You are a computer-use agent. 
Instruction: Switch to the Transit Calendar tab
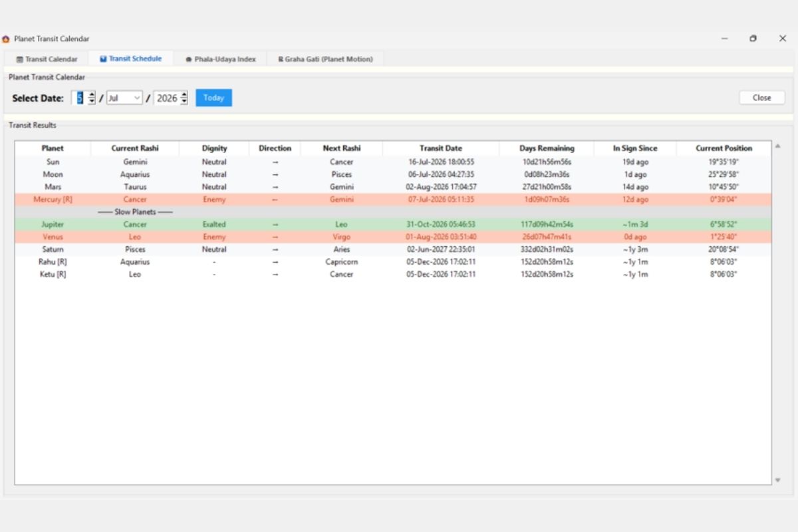47,59
